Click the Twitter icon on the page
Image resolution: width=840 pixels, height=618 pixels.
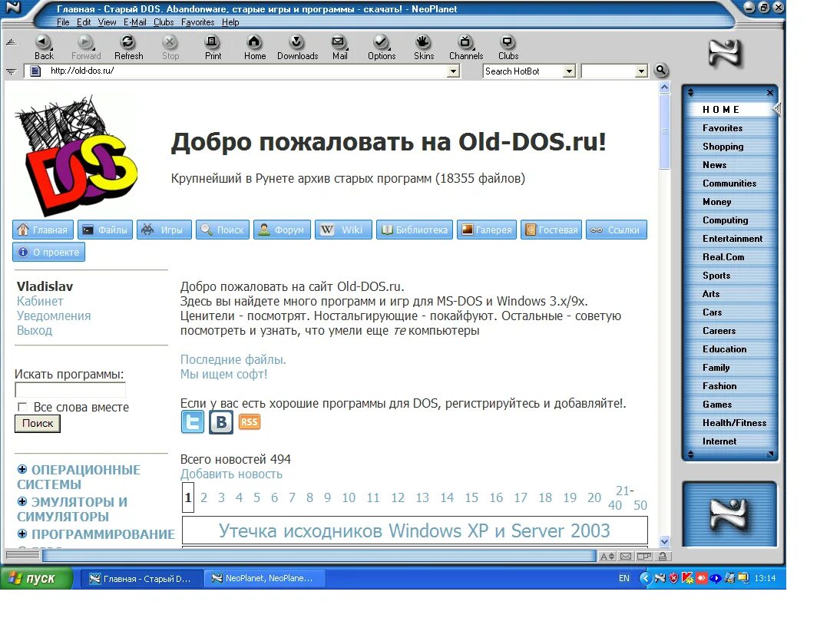(x=192, y=422)
